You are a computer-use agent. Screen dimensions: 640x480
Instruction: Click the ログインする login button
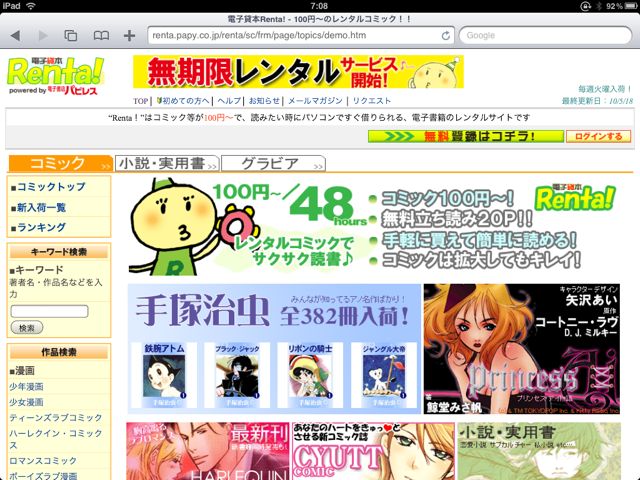click(x=598, y=136)
